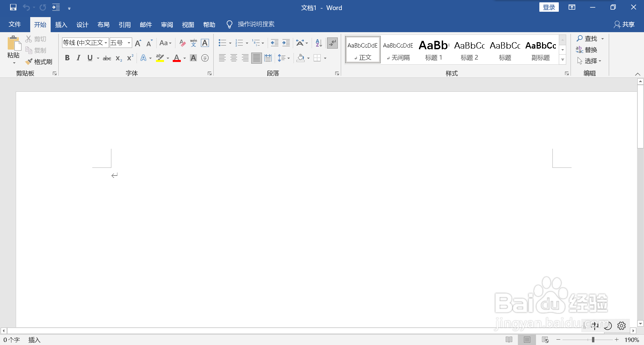
Task: Click the Distributed alignment icon
Action: pyautogui.click(x=268, y=58)
